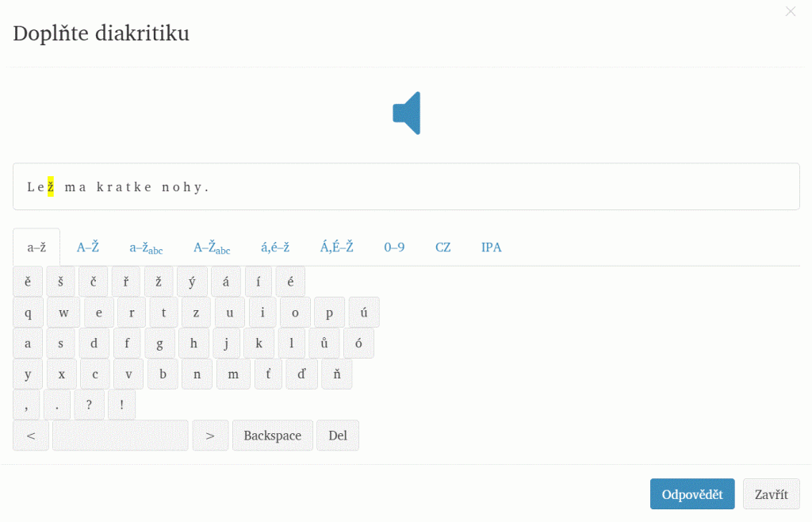This screenshot has height=522, width=812.
Task: Click the ň key in the bottom row
Action: (x=336, y=374)
